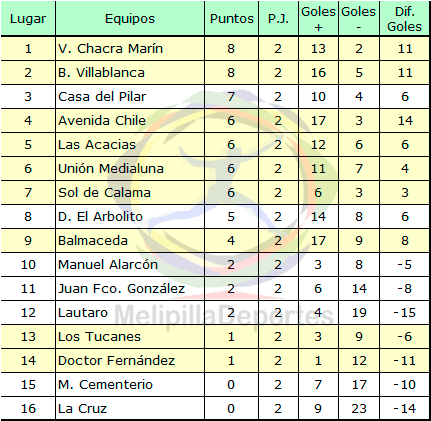Screen dimensions: 431x421
Task: Click the P.J. column header
Action: tap(278, 19)
